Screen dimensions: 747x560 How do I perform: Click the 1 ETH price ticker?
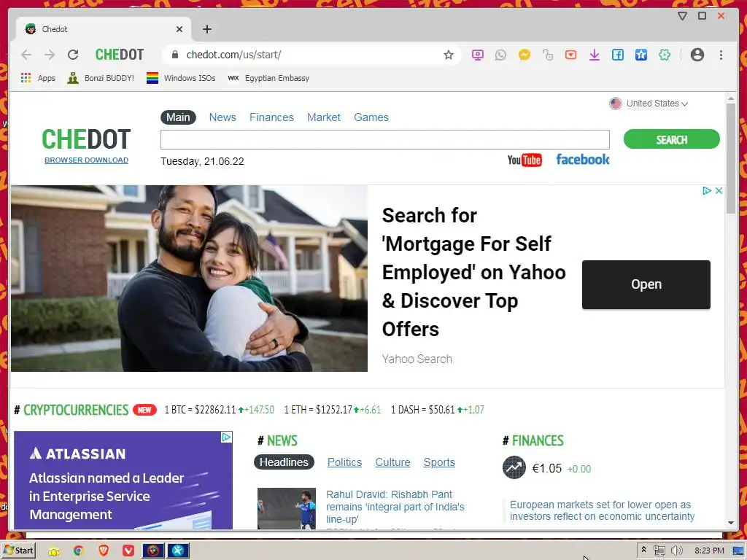pyautogui.click(x=333, y=410)
